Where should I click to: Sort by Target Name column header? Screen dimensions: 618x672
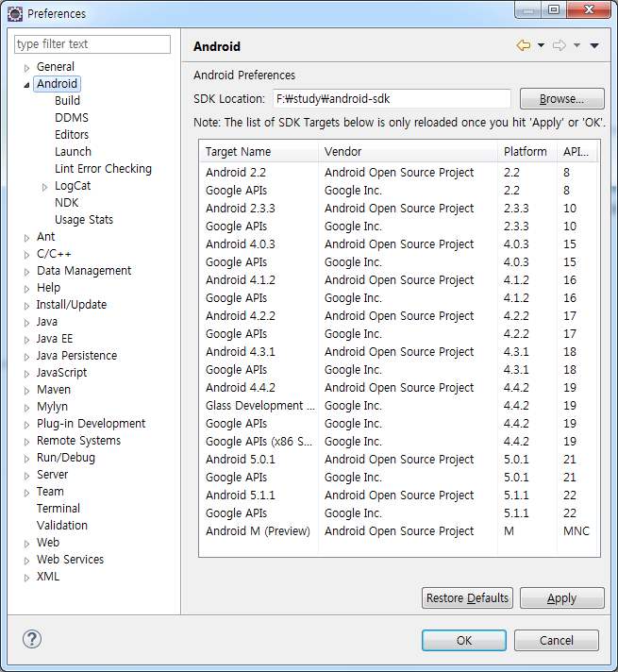(259, 152)
